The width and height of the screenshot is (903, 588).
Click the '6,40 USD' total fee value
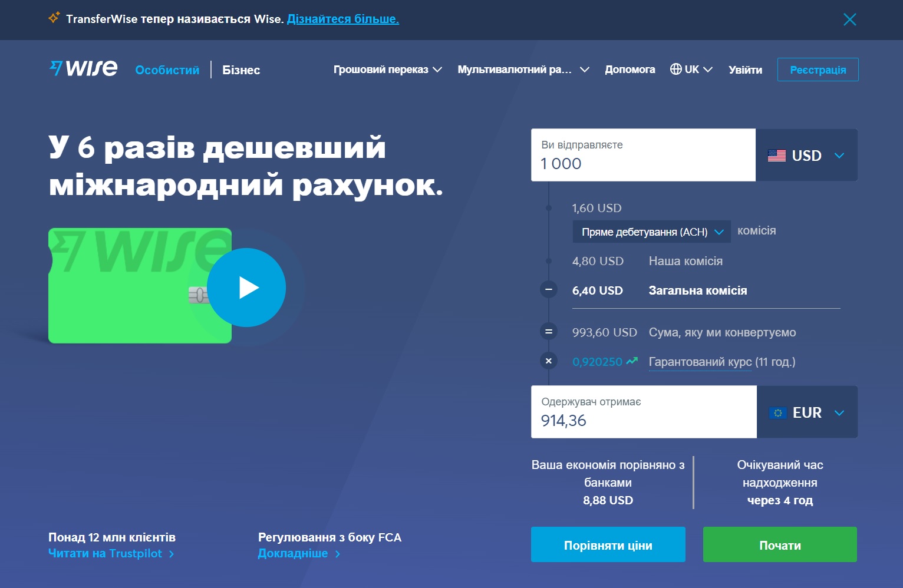pyautogui.click(x=597, y=290)
